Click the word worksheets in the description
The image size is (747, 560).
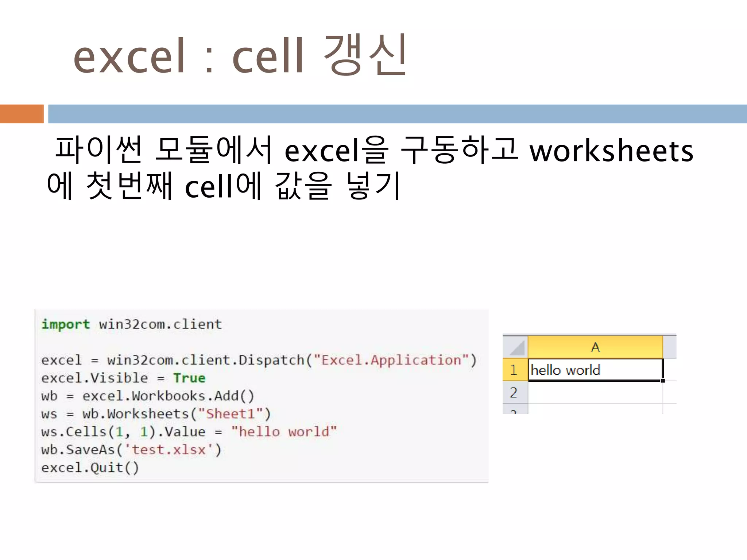pyautogui.click(x=611, y=151)
